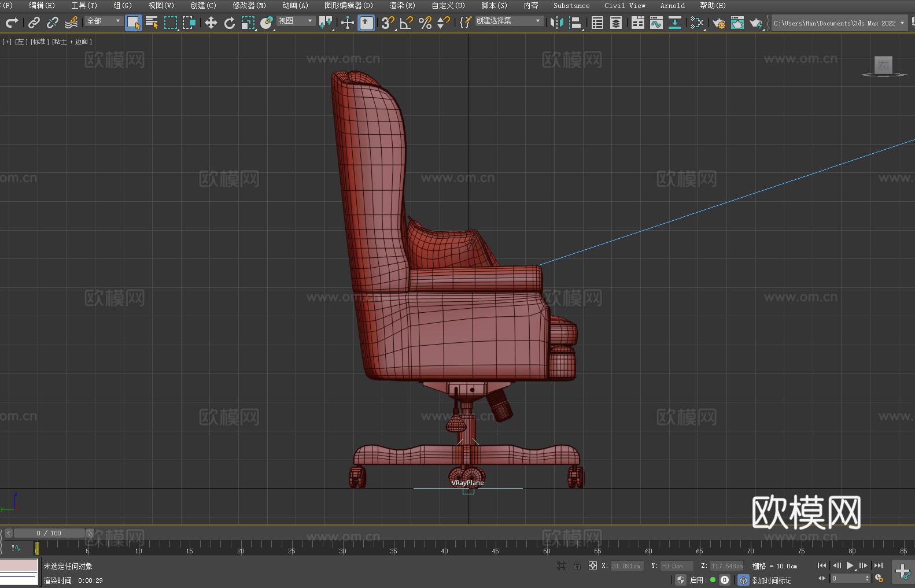The height and width of the screenshot is (588, 915).
Task: Toggle Absolute/Offset transform type-in mode
Action: pyautogui.click(x=593, y=565)
